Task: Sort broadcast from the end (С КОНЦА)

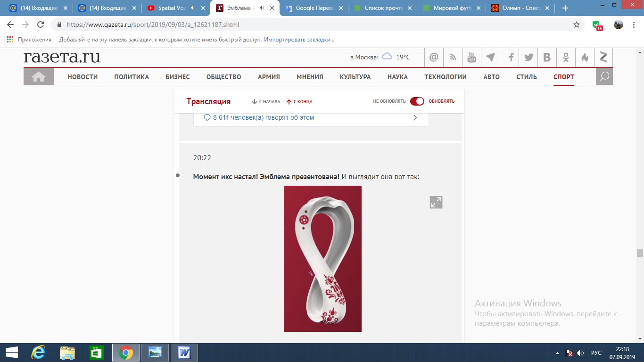Action: click(299, 101)
